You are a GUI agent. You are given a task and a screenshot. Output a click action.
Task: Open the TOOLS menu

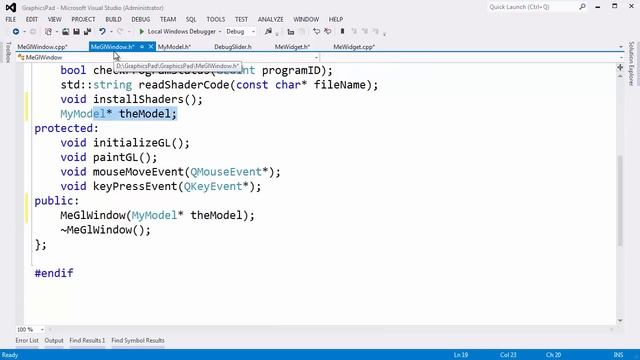(x=216, y=19)
